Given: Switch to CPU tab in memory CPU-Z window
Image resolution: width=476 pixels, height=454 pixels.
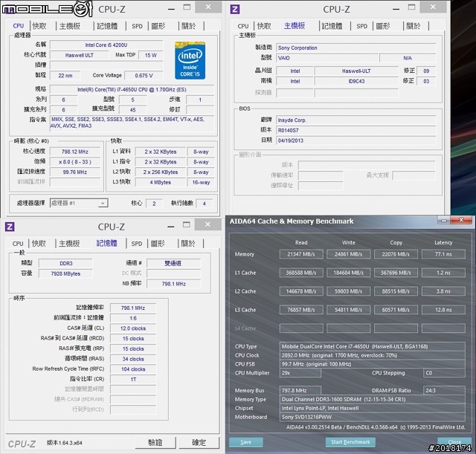Looking at the screenshot, I should [18, 244].
